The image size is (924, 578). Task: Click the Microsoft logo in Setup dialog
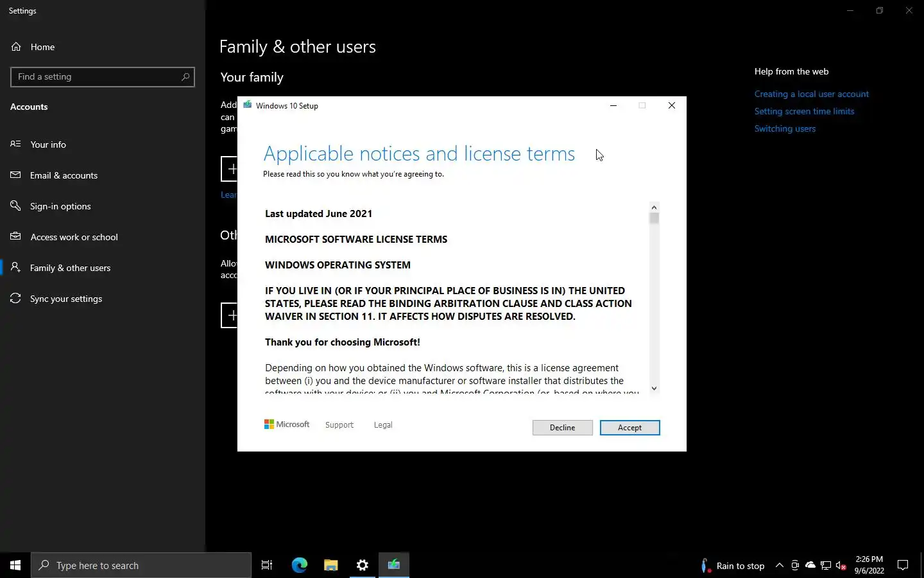point(287,425)
